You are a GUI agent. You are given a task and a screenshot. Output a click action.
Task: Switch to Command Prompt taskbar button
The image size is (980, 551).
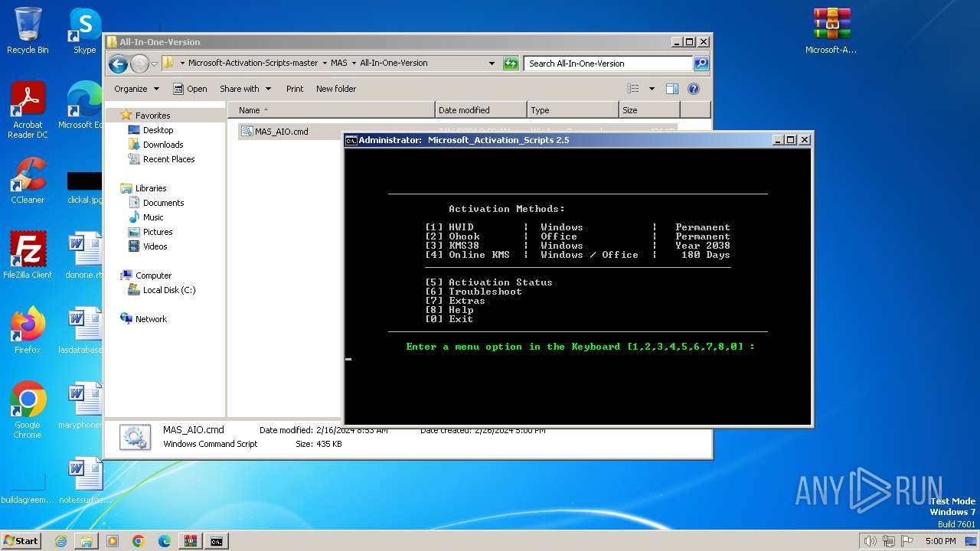(217, 541)
